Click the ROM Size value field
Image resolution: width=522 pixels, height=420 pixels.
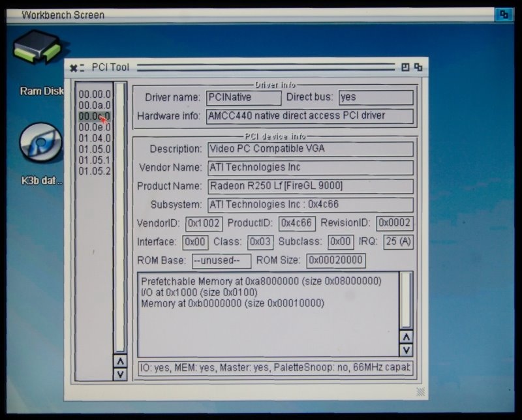click(x=336, y=261)
